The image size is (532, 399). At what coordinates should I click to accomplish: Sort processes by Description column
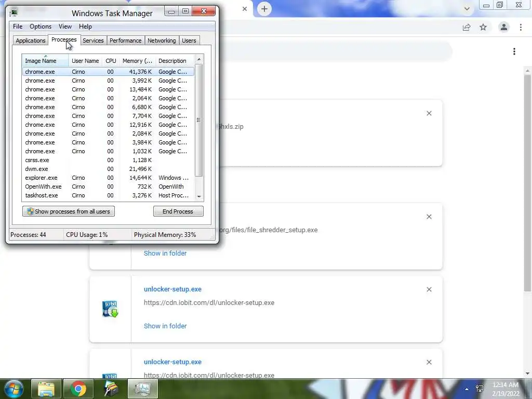[x=175, y=61]
